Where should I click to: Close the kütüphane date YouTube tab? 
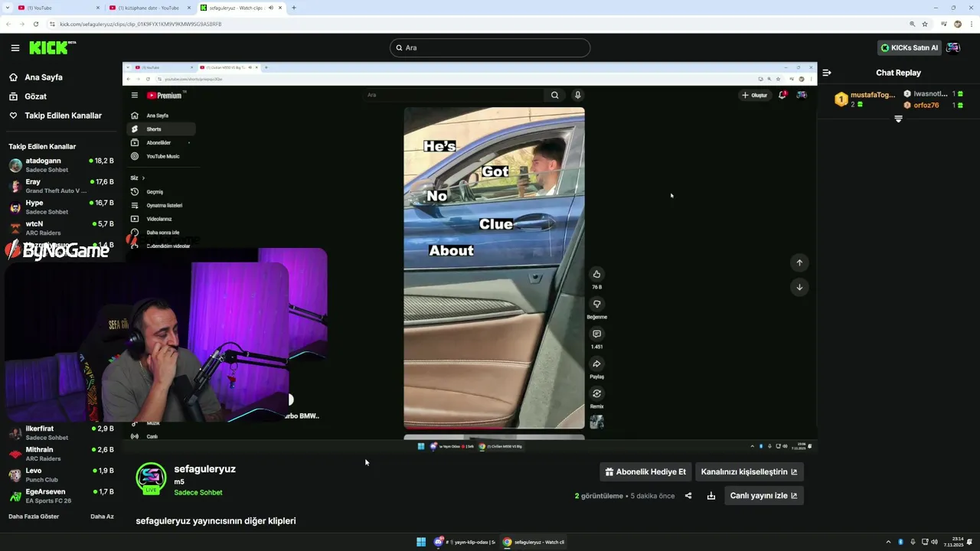pyautogui.click(x=189, y=8)
